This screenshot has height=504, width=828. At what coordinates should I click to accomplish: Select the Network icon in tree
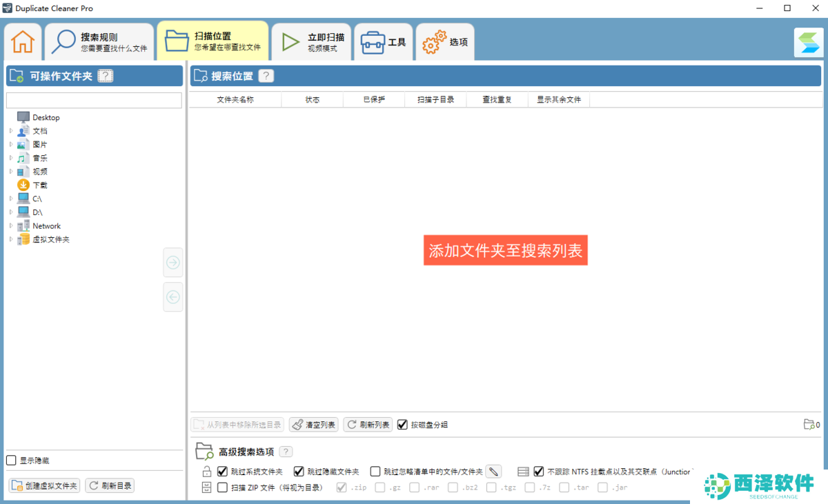pos(23,225)
